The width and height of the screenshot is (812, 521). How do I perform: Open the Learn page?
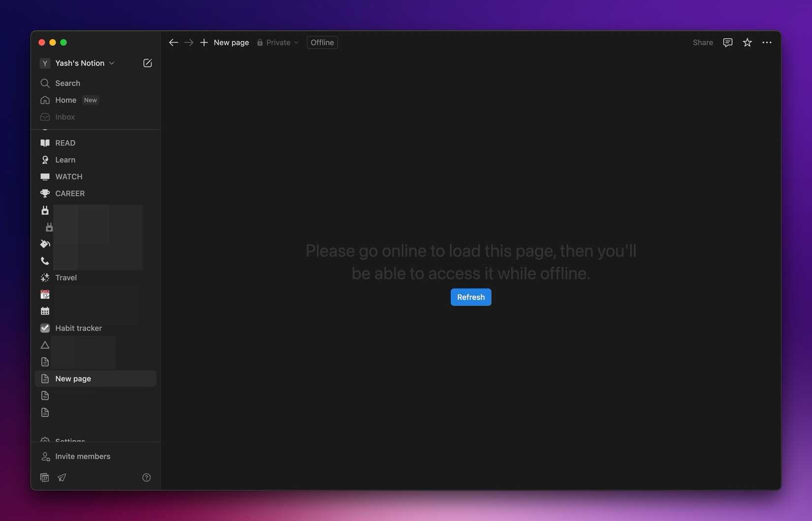[95, 160]
